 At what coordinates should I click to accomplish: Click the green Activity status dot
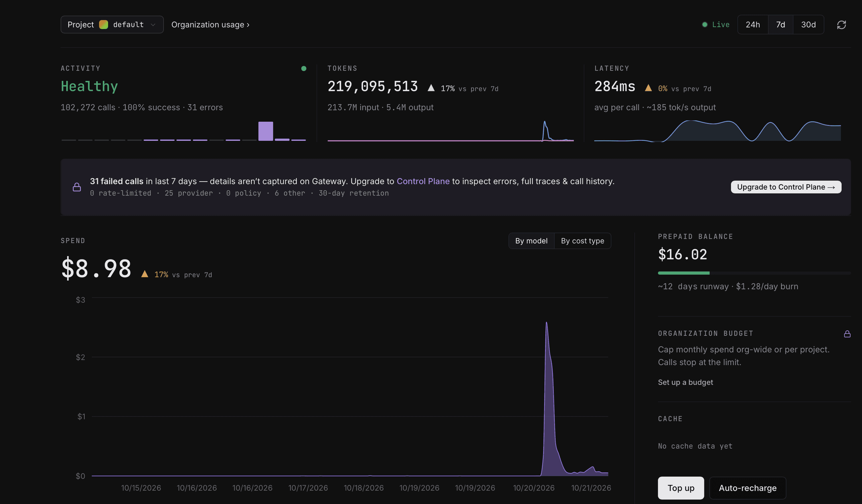304,68
